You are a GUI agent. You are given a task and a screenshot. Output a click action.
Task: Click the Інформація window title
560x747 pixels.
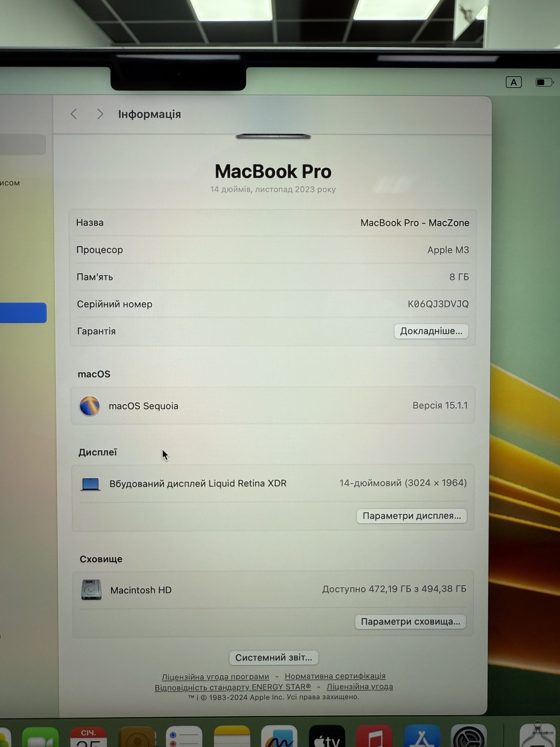pos(150,114)
